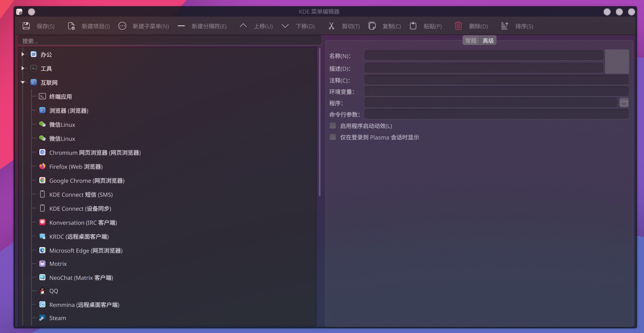
Task: Click the Paste (粘贴) clipboard icon
Action: pyautogui.click(x=413, y=26)
